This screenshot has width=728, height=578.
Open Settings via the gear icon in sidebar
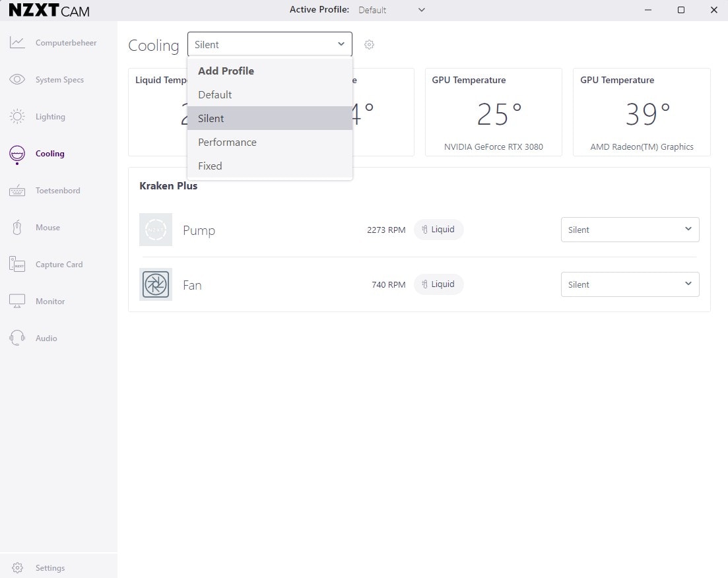click(17, 568)
